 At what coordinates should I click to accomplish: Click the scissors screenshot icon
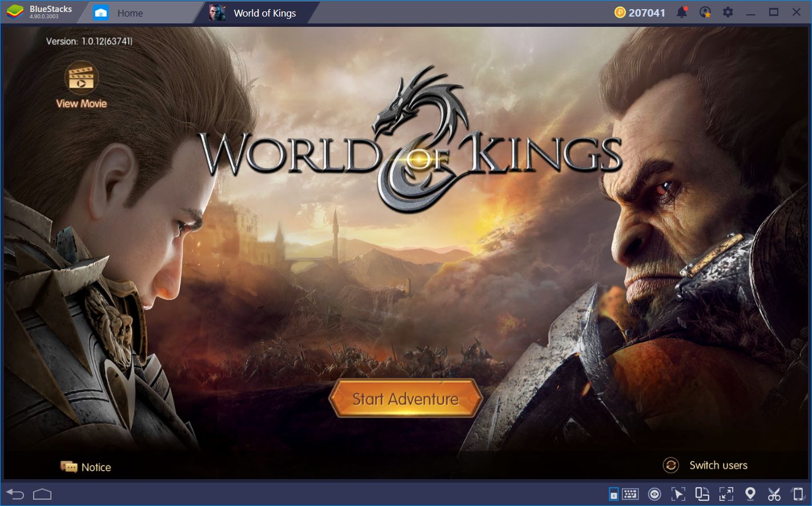[x=774, y=494]
